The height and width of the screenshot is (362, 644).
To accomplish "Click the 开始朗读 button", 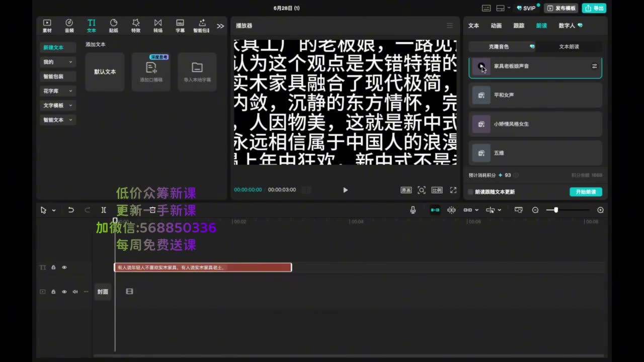I will [x=586, y=192].
